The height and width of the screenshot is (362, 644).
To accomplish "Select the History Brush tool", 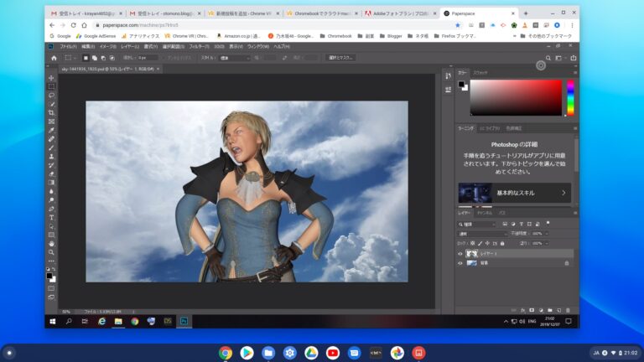I will (51, 165).
